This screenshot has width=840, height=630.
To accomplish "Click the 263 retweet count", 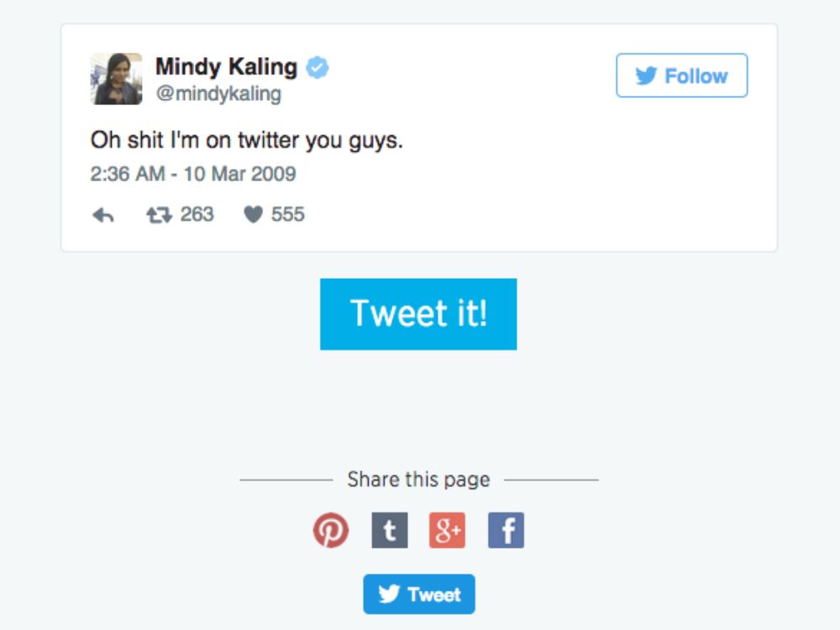I will 197,215.
